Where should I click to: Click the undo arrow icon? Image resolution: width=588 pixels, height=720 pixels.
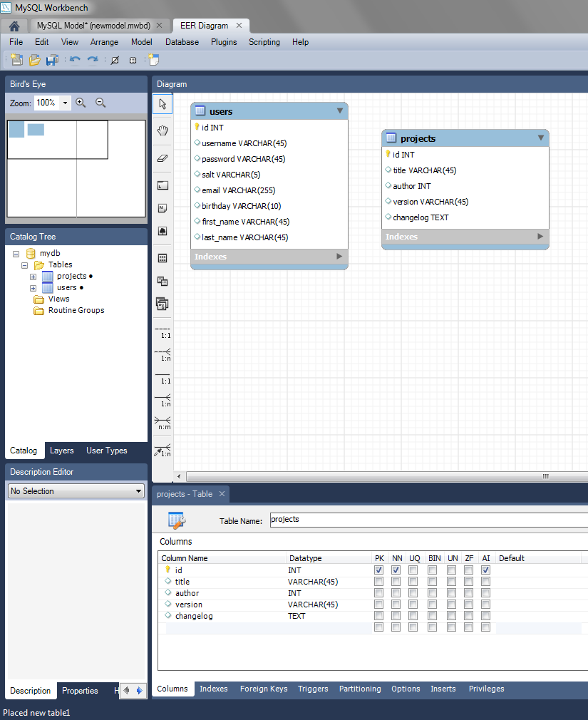tap(76, 60)
